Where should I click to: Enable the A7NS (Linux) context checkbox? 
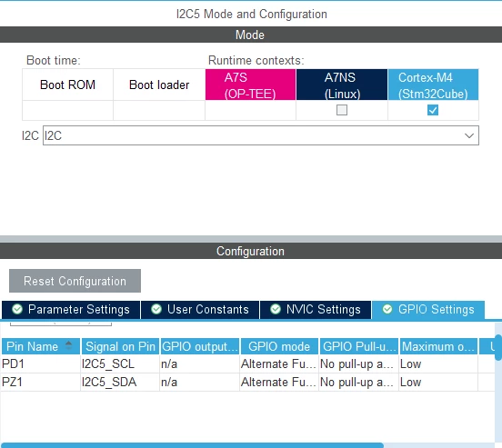pyautogui.click(x=342, y=110)
